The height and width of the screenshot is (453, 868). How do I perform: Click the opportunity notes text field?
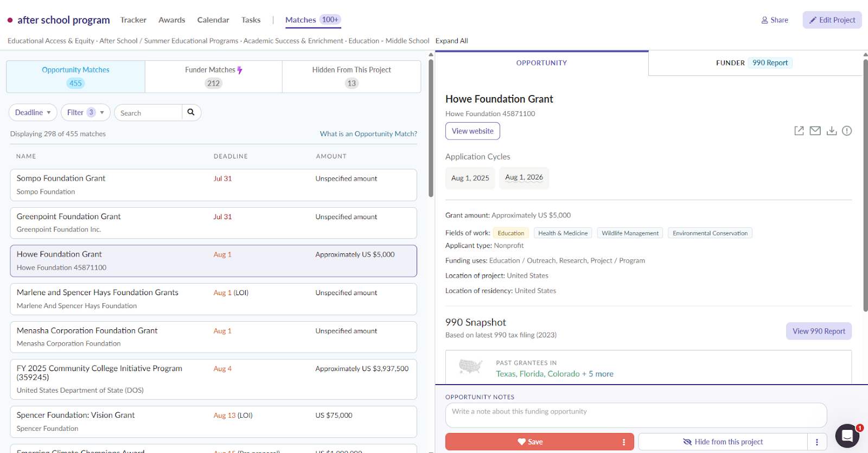[x=636, y=415]
